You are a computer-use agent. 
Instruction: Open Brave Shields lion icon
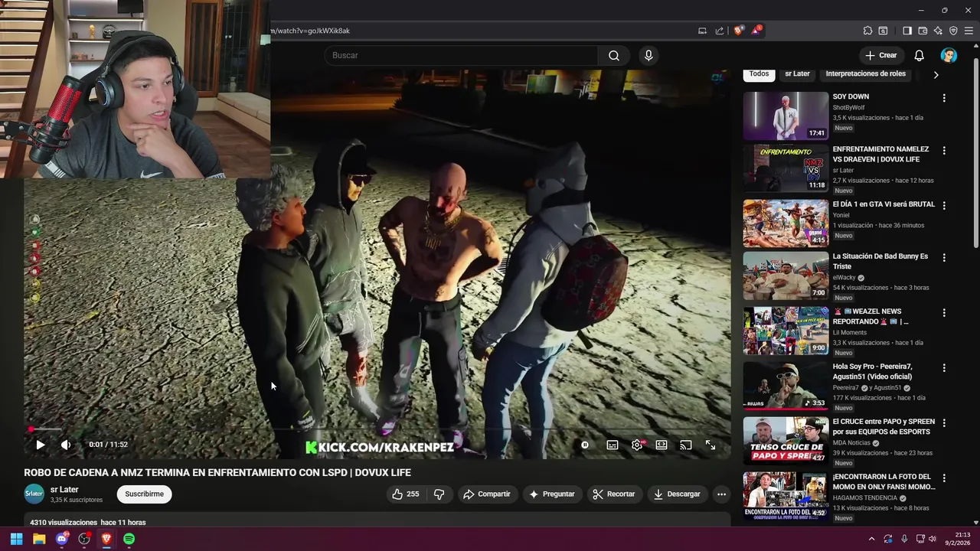pos(738,31)
